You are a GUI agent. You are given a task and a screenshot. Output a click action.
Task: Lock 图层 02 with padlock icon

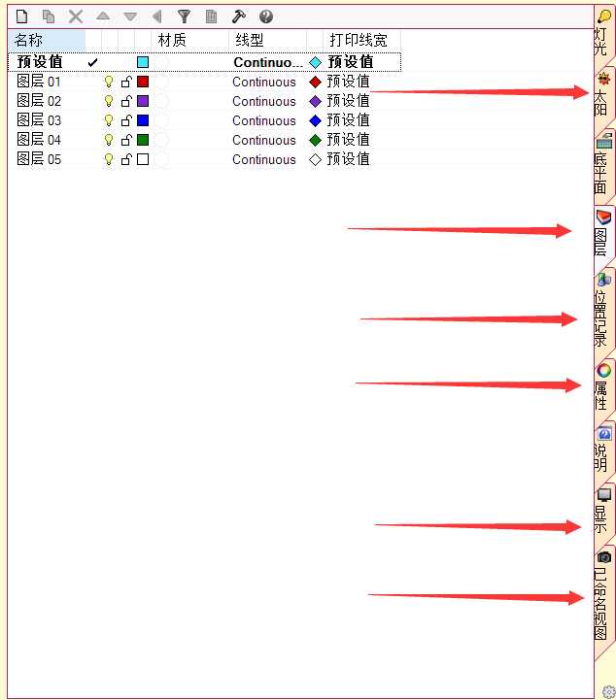126,101
